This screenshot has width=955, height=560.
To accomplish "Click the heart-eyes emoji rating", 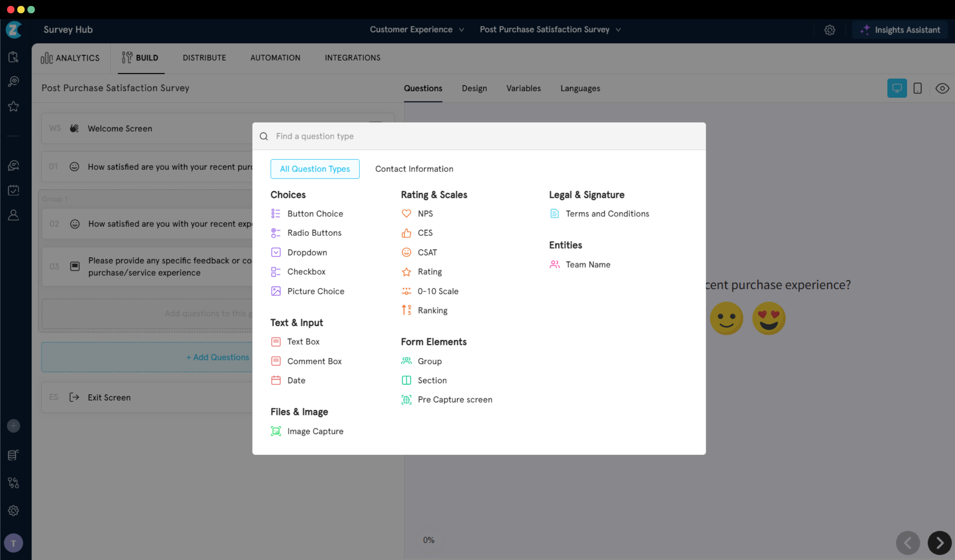I will 768,318.
